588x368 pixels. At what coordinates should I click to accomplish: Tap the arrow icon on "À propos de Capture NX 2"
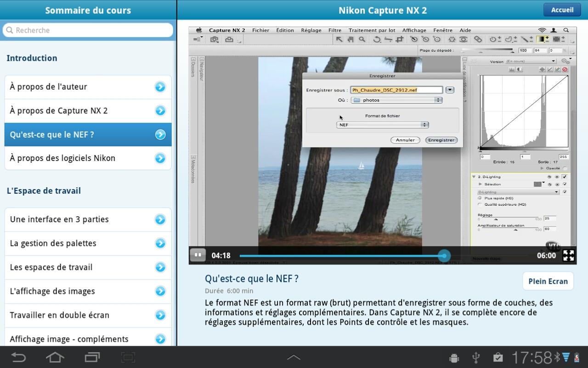pyautogui.click(x=160, y=110)
